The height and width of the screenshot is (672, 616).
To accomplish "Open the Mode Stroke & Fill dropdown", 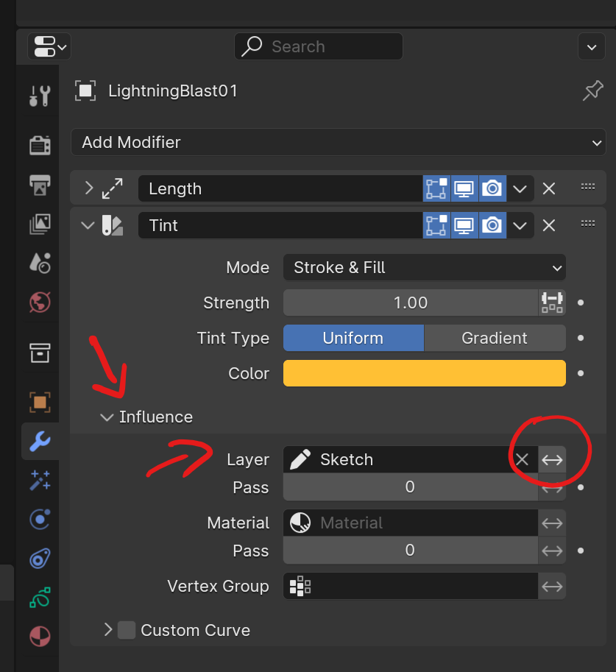I will 425,267.
